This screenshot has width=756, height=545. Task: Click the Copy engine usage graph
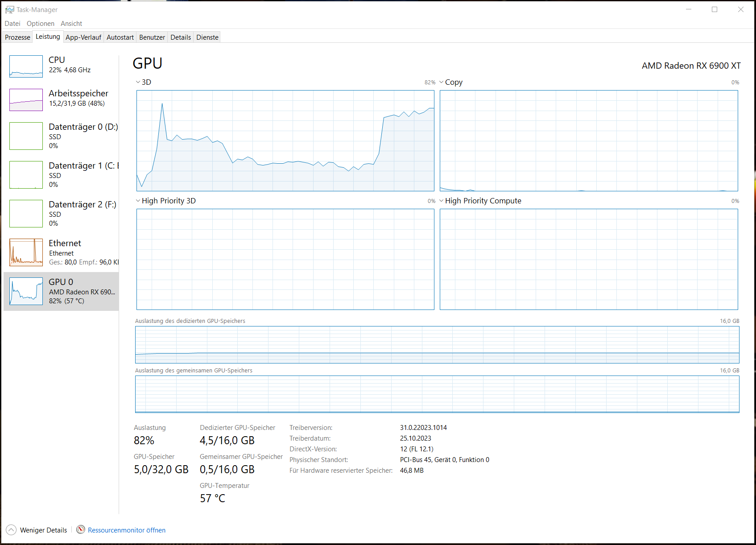pyautogui.click(x=589, y=140)
